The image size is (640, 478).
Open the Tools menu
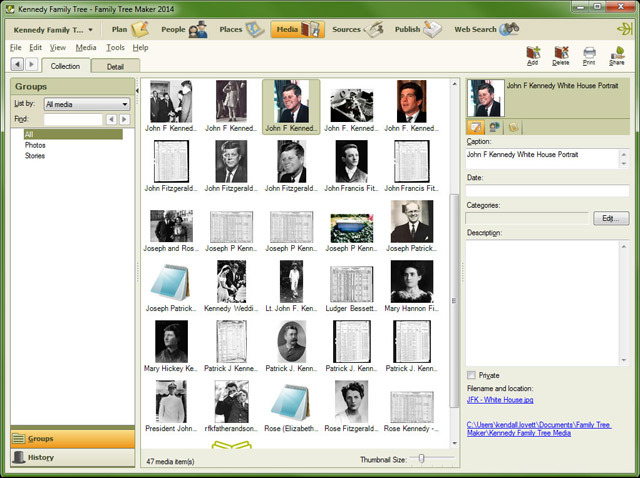click(115, 47)
